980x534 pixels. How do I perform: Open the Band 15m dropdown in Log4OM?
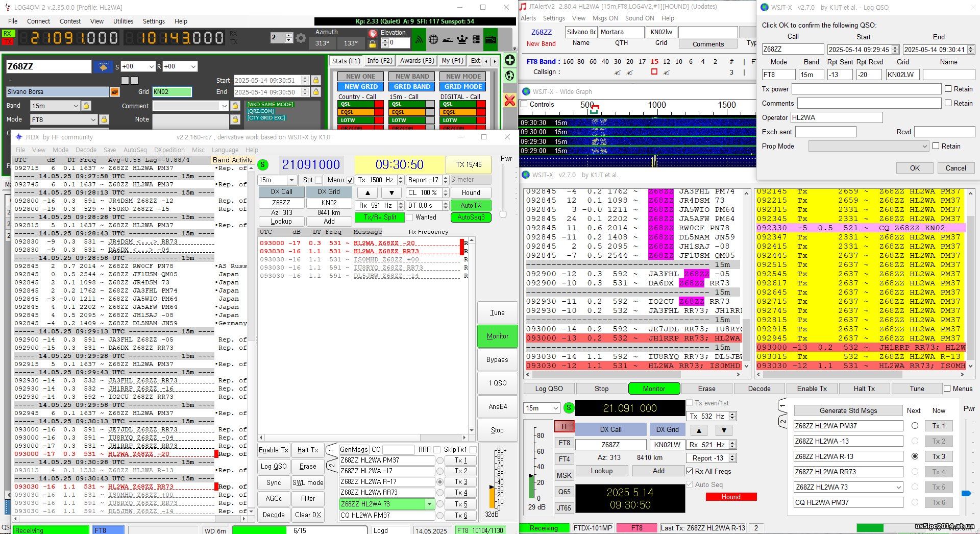coord(76,106)
